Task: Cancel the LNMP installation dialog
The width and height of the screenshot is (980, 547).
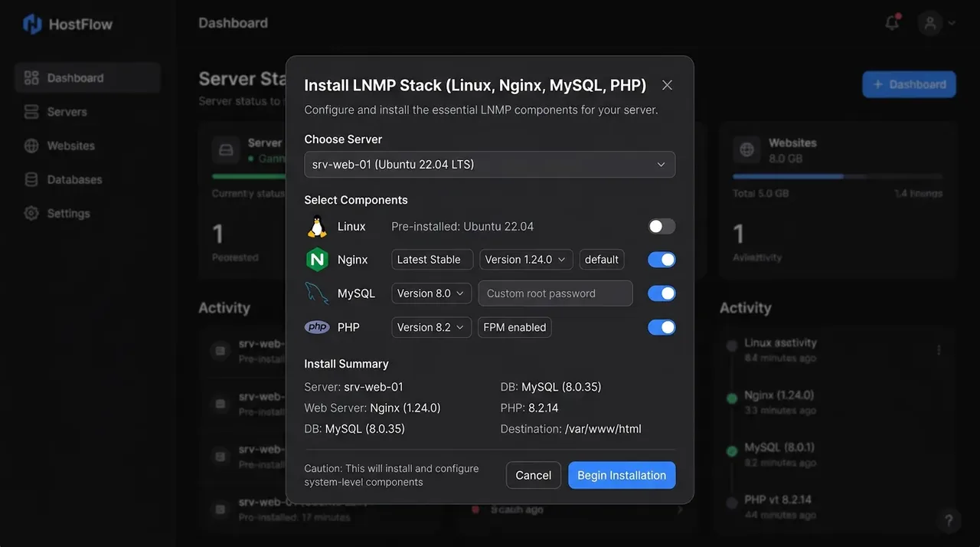Action: 534,475
